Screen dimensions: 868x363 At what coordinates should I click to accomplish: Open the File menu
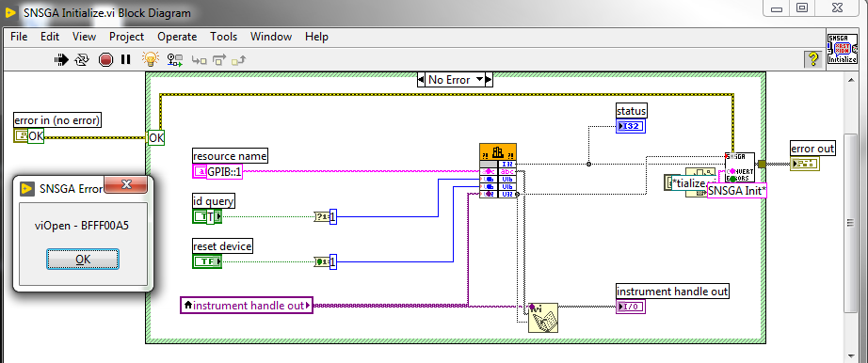[x=19, y=37]
